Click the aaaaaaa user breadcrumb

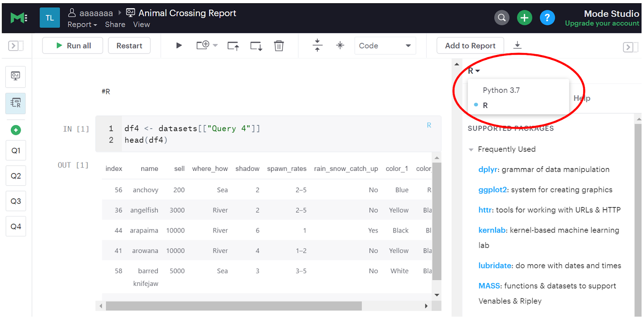tap(91, 13)
